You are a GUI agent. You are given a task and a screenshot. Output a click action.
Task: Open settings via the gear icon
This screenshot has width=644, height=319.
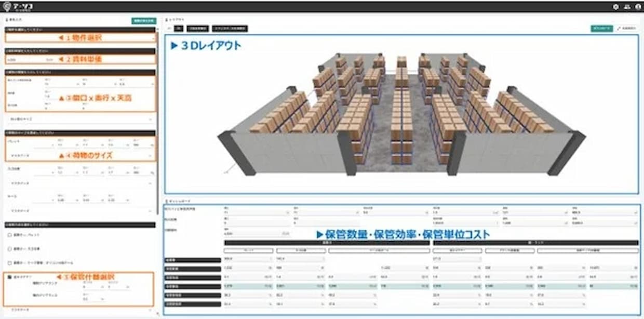click(x=615, y=7)
